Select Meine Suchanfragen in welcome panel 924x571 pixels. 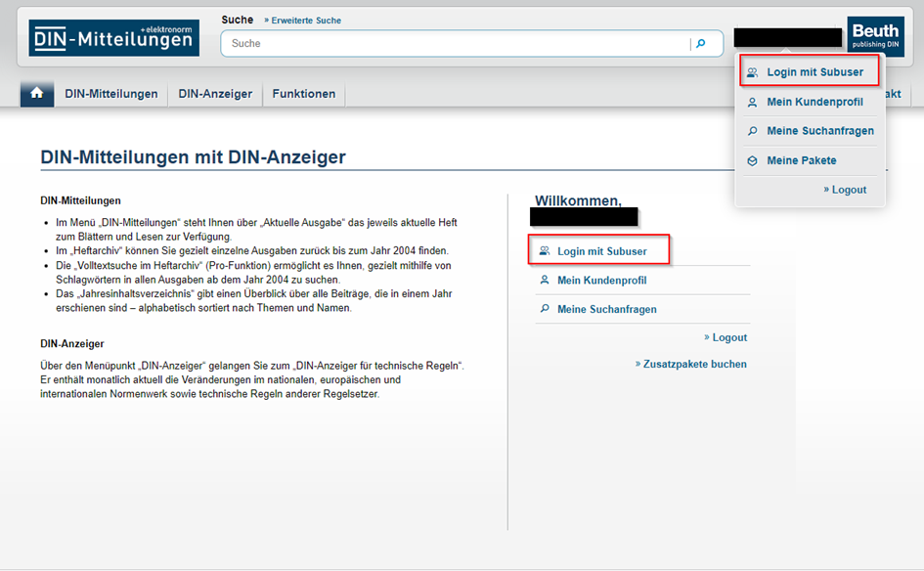pos(606,309)
